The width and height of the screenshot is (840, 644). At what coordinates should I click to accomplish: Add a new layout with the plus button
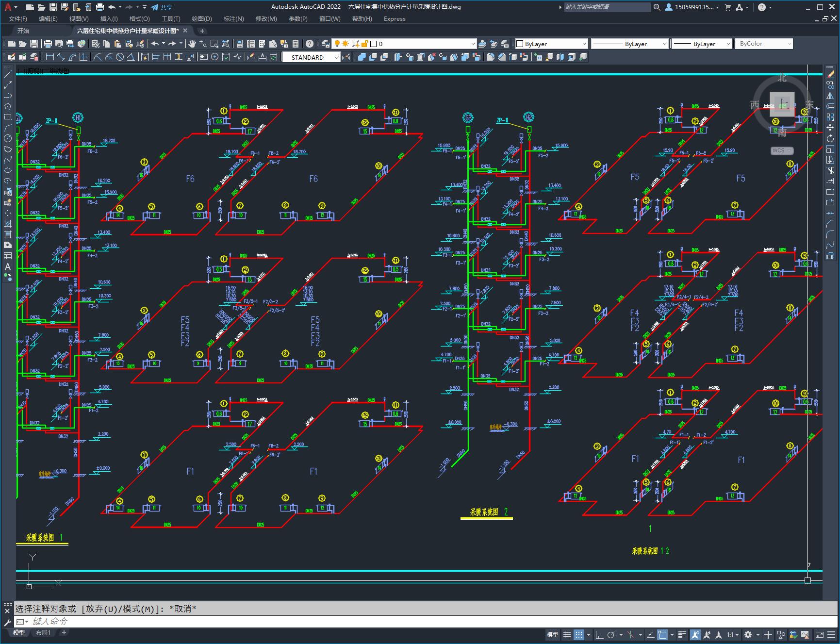[64, 632]
